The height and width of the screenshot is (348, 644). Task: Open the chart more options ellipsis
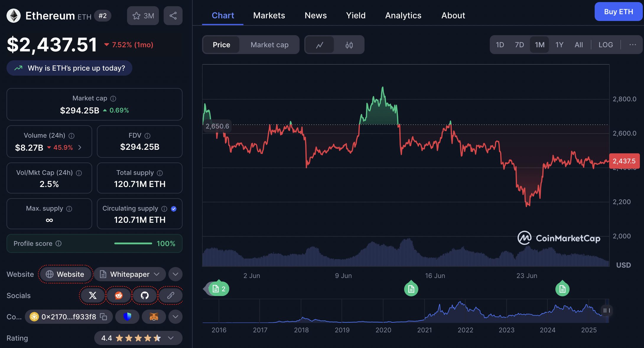click(632, 45)
